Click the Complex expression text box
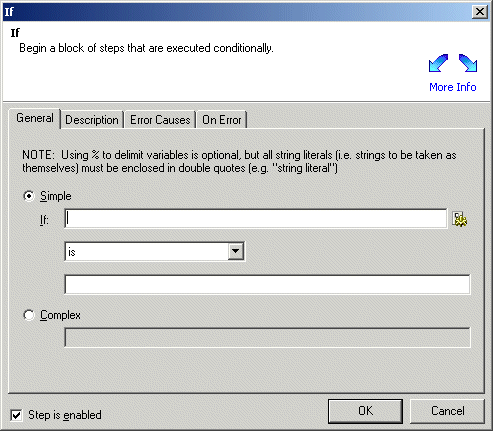 tap(267, 337)
